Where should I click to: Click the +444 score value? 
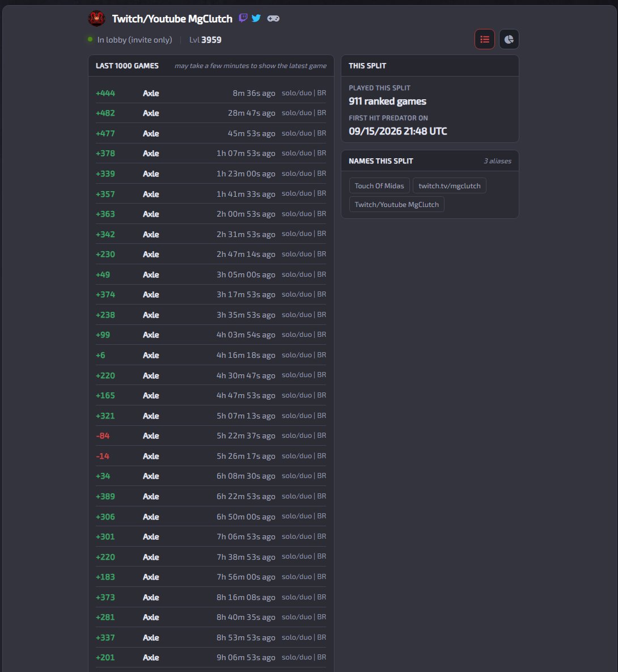click(105, 93)
